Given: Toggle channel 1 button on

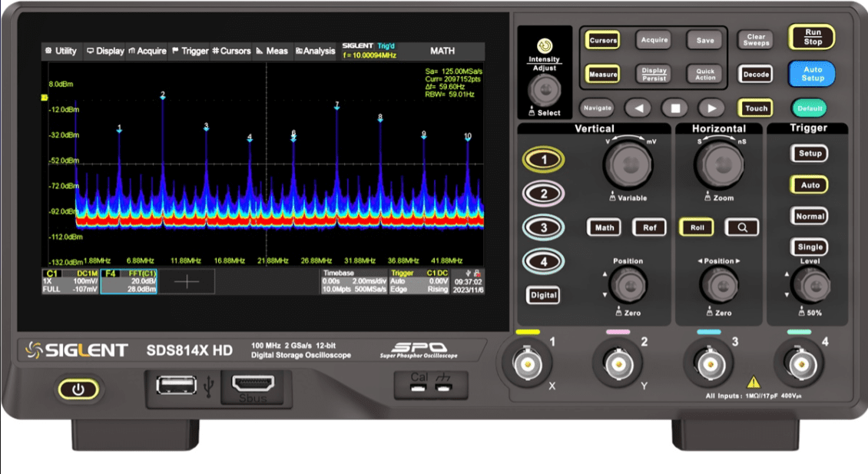Looking at the screenshot, I should click(544, 159).
